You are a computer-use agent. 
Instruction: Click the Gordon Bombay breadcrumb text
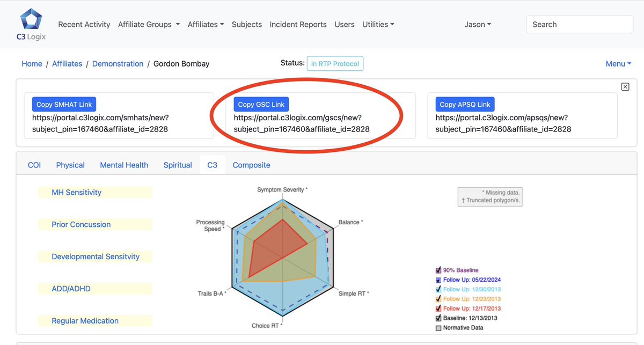click(181, 63)
